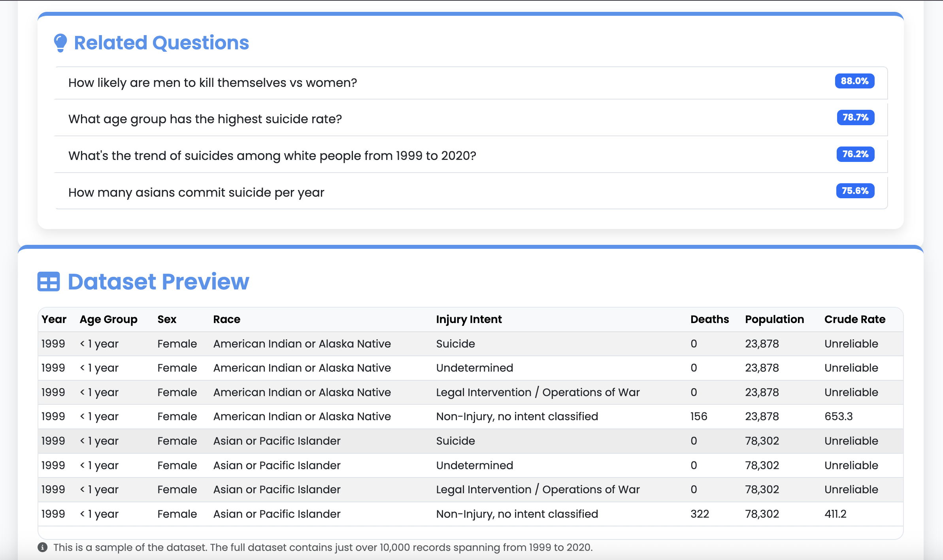Open question about age group suicide rate
The width and height of the screenshot is (943, 560).
tap(205, 119)
